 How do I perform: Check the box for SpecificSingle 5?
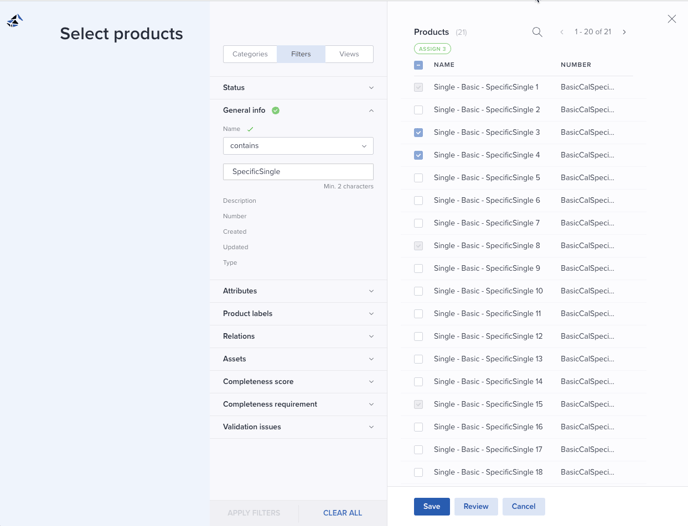point(418,178)
